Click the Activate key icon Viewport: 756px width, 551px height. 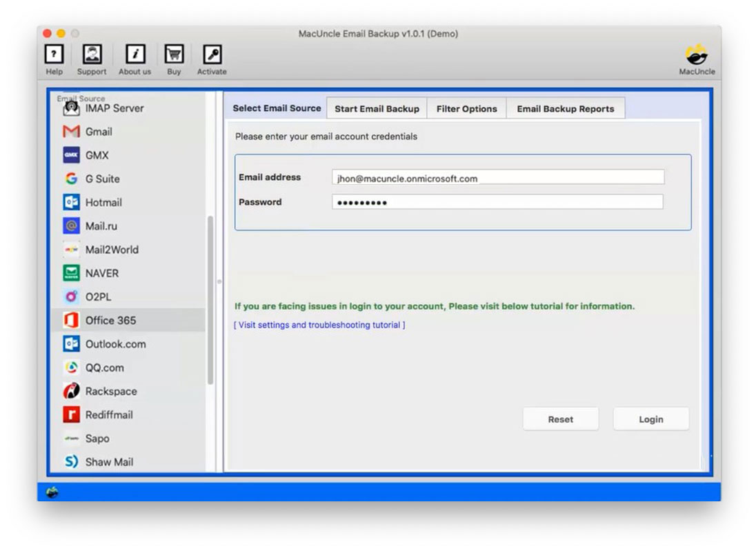click(x=212, y=55)
